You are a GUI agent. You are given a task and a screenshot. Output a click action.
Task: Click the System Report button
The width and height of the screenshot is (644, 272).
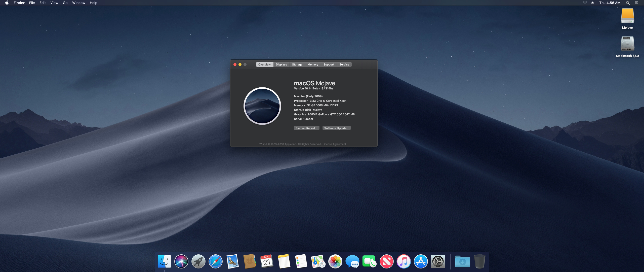[306, 128]
